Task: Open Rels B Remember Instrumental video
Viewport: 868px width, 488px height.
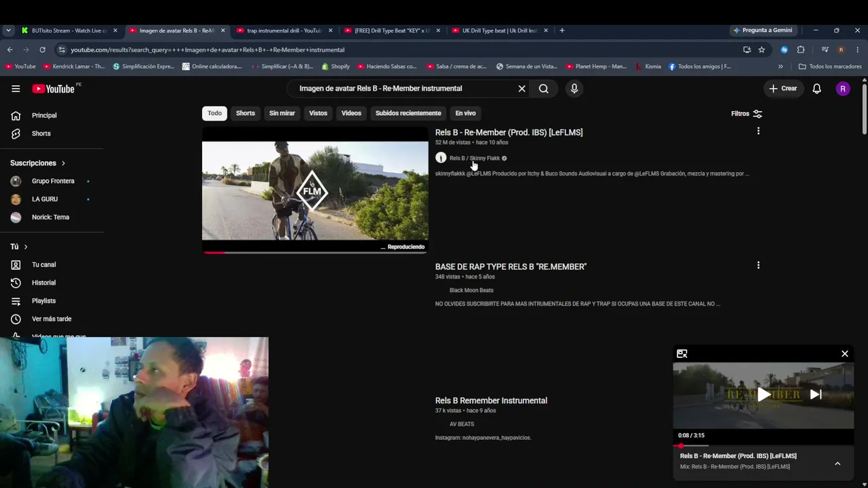Action: [x=491, y=401]
